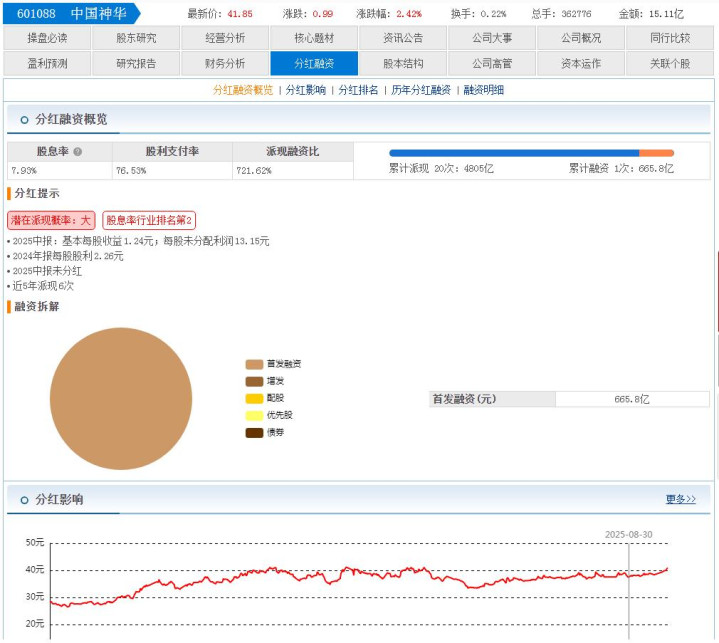Select the 股本结构 tab
The width and height of the screenshot is (719, 643).
403,63
